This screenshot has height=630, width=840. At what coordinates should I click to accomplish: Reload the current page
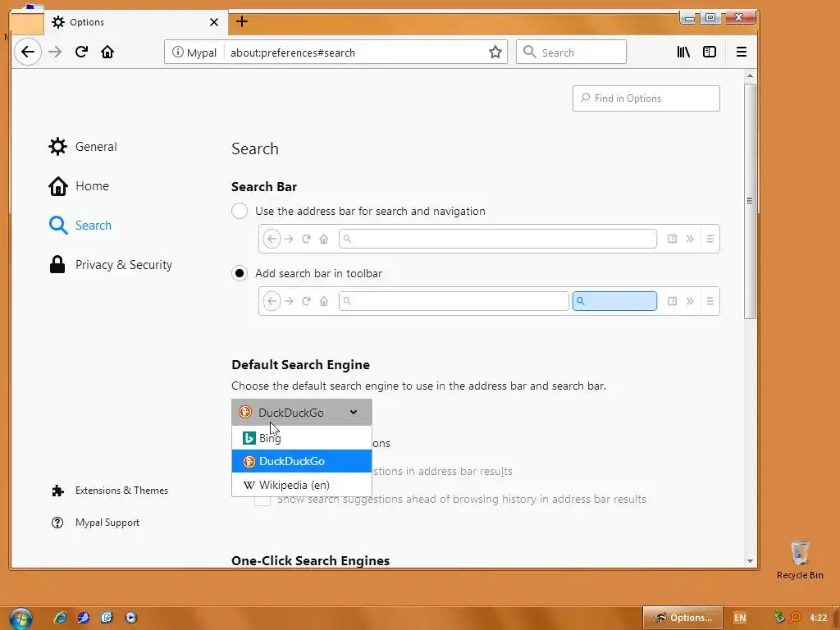pyautogui.click(x=81, y=52)
